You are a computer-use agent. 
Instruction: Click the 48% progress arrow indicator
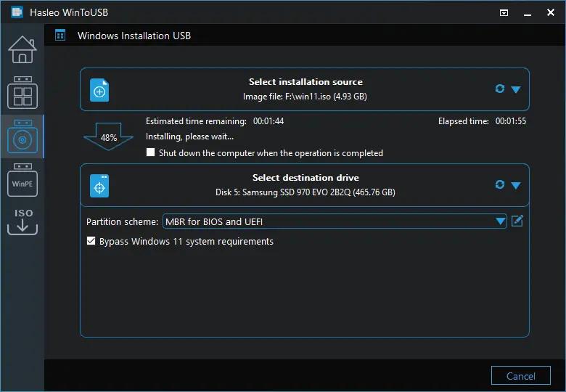point(108,136)
